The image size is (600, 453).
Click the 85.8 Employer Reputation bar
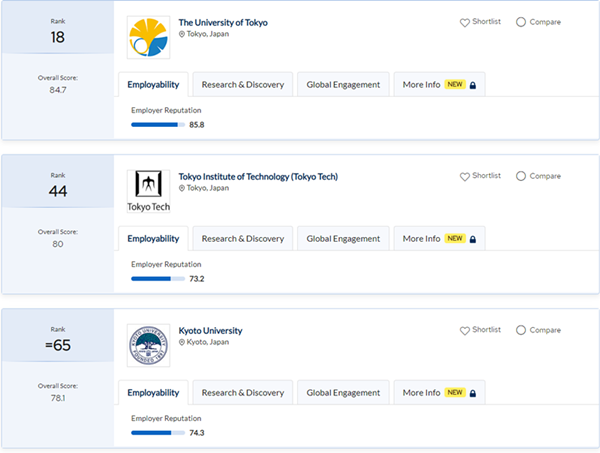(x=158, y=125)
